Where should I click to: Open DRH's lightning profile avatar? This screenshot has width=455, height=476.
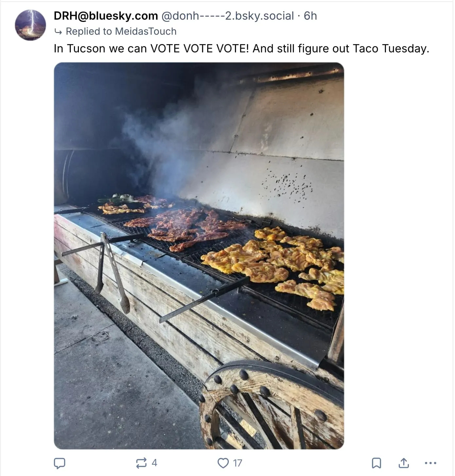tap(30, 25)
